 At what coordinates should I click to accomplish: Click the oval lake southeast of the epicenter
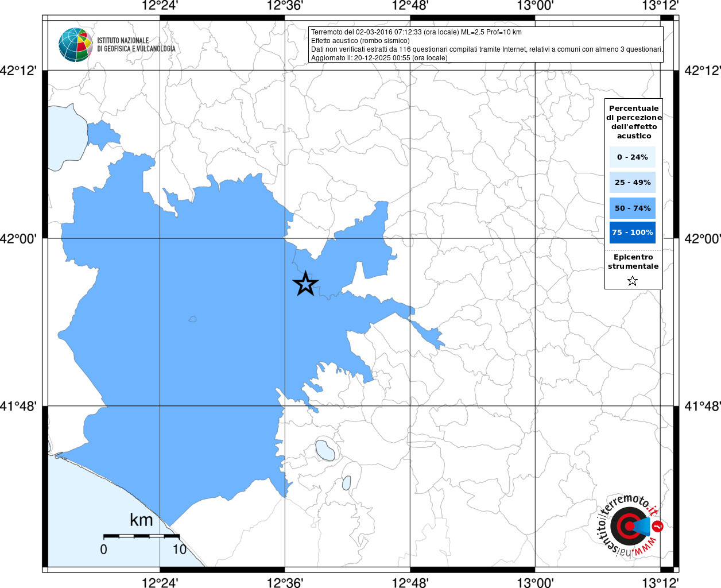click(325, 451)
